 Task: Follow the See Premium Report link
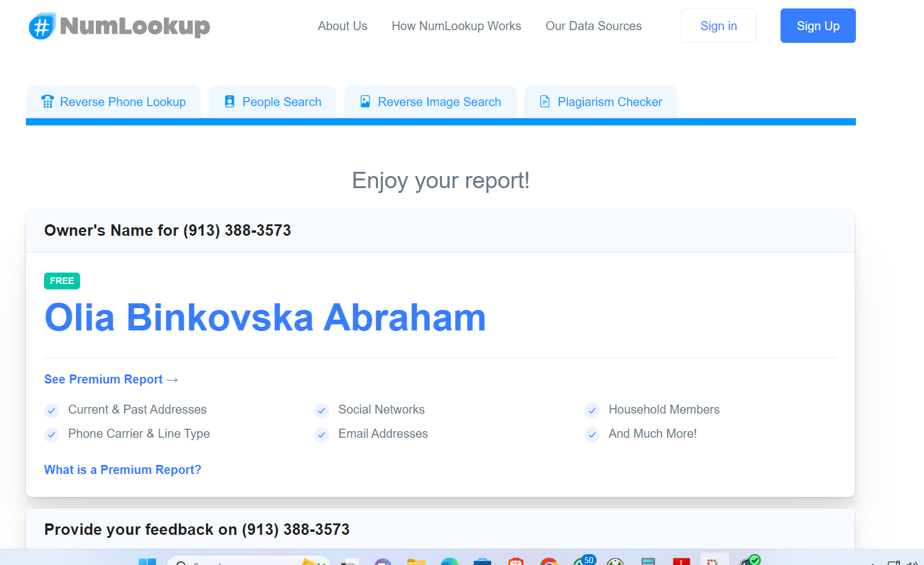click(x=111, y=379)
